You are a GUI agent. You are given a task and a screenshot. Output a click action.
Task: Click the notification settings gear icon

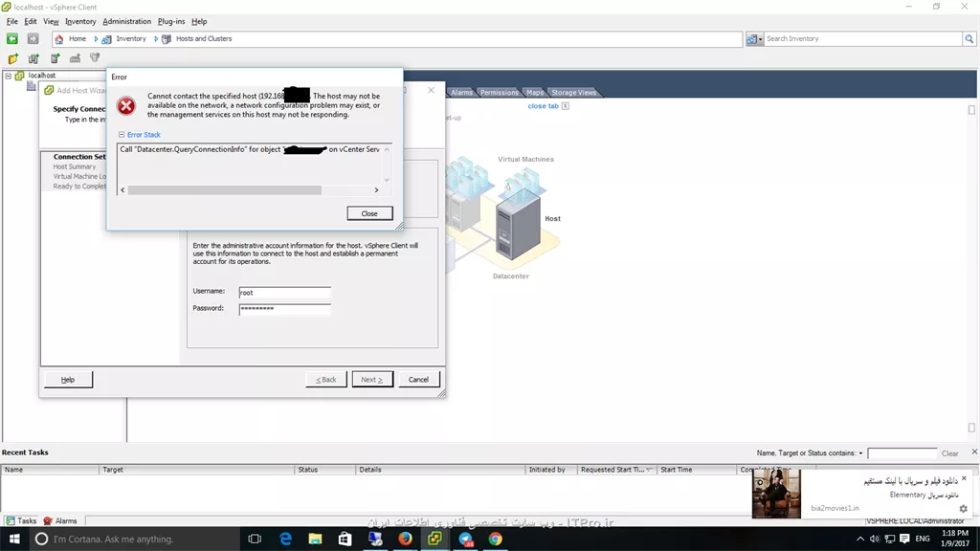point(963,509)
